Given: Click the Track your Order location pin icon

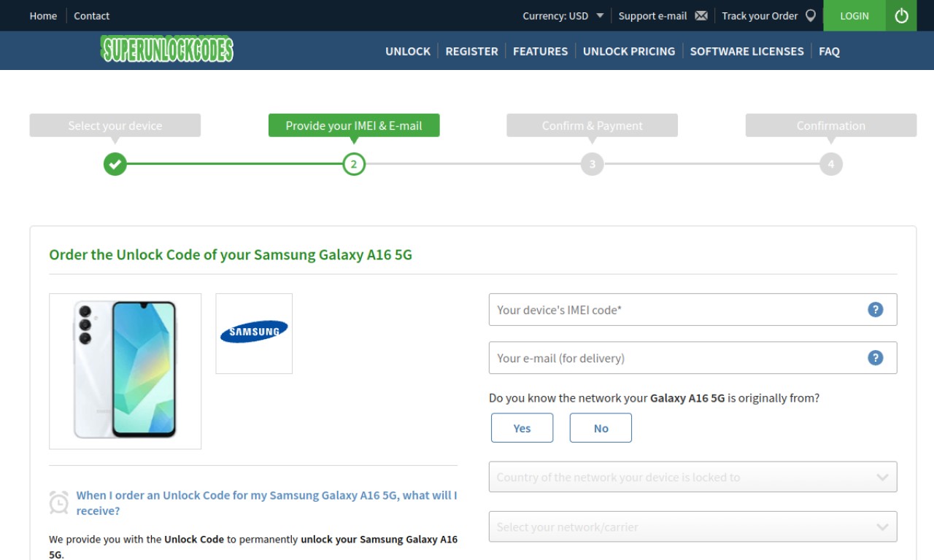Looking at the screenshot, I should (x=810, y=15).
